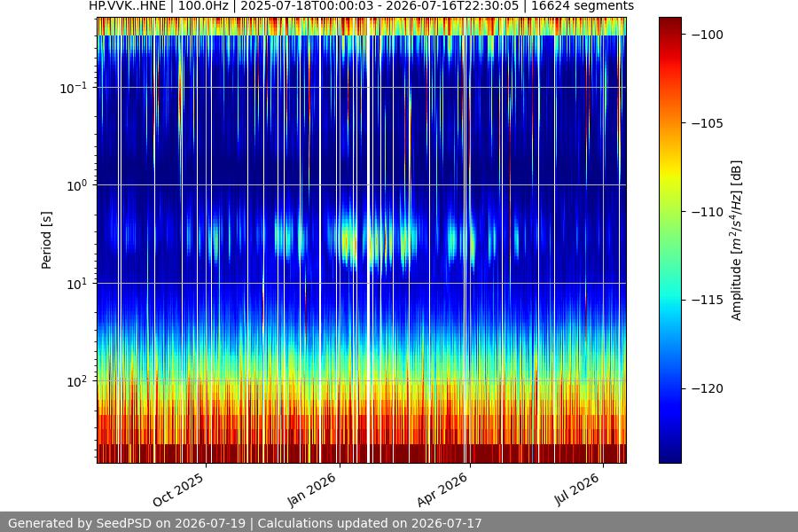798x532 pixels.
Task: Click the 'Jul 2026' x-axis label
Action: click(576, 490)
